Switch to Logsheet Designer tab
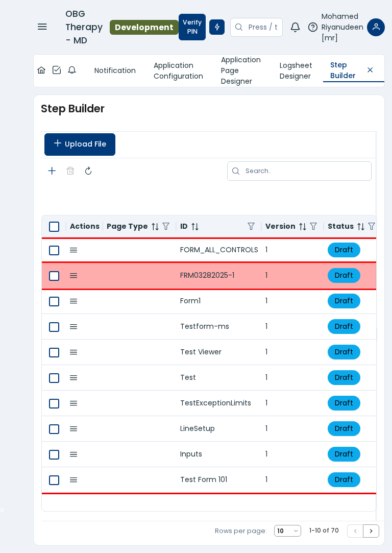This screenshot has width=392, height=553. click(x=296, y=70)
